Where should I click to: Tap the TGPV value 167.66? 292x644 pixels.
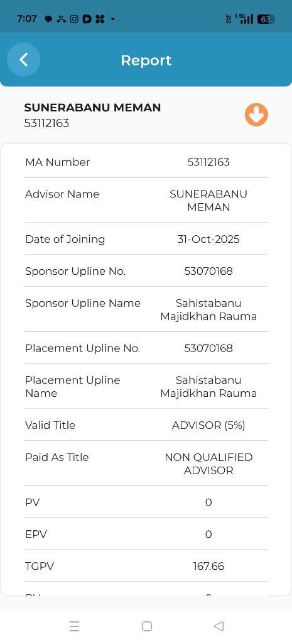(208, 567)
